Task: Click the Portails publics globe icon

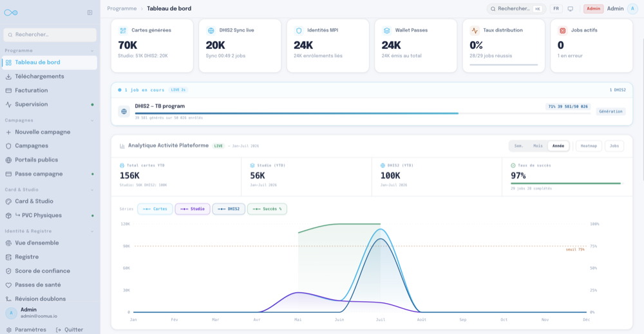Action: tap(8, 160)
